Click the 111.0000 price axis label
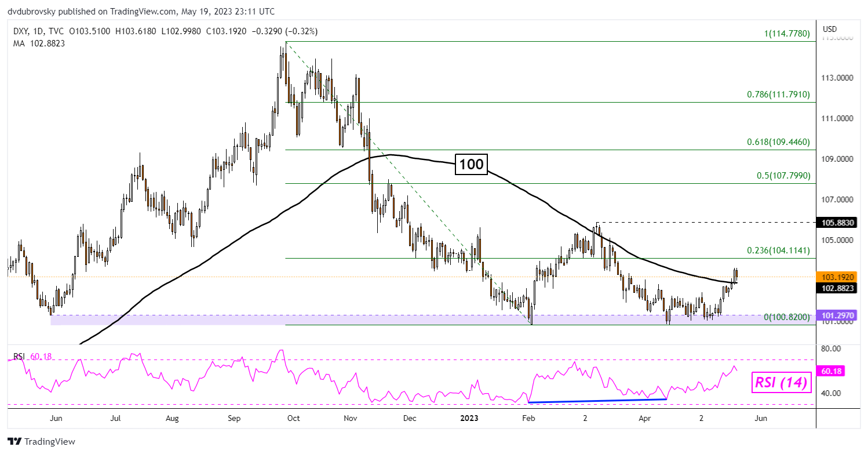 (x=837, y=118)
